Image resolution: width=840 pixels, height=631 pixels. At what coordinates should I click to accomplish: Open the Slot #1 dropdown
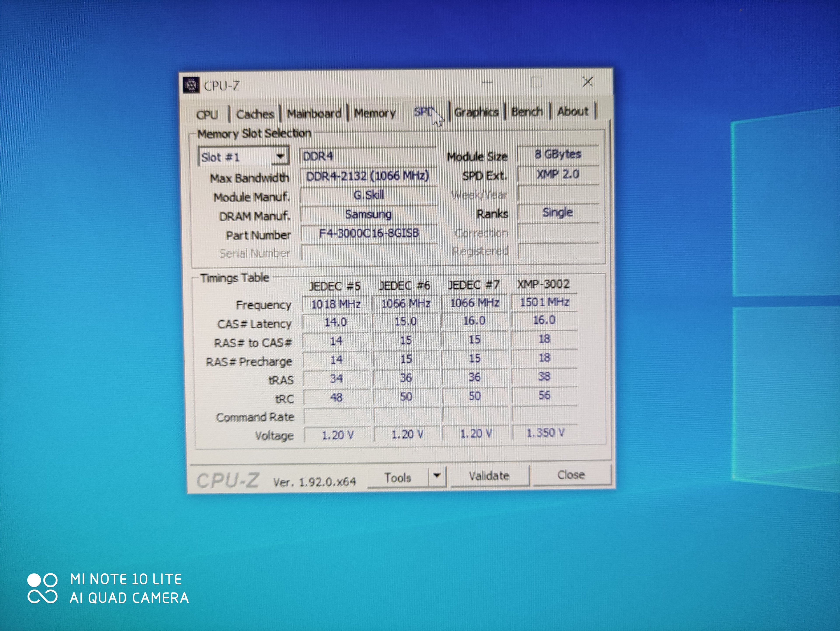point(280,156)
